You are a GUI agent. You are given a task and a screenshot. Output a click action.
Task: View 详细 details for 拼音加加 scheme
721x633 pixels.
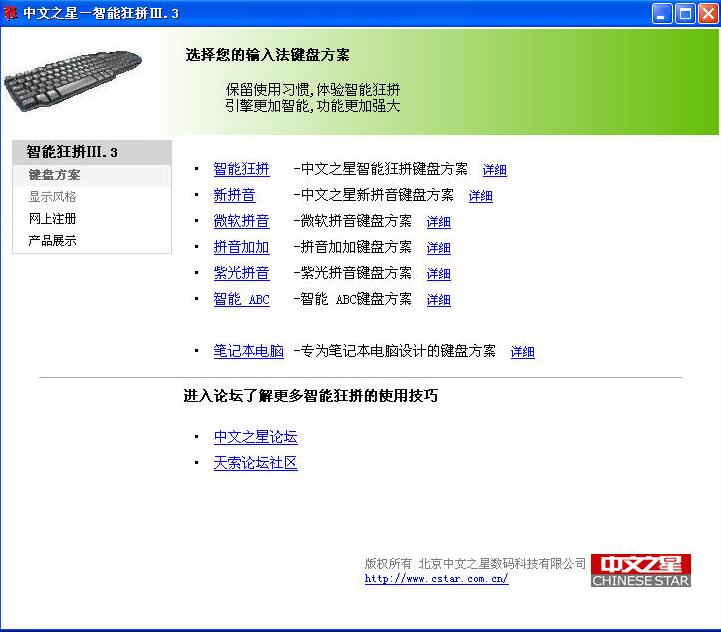439,248
